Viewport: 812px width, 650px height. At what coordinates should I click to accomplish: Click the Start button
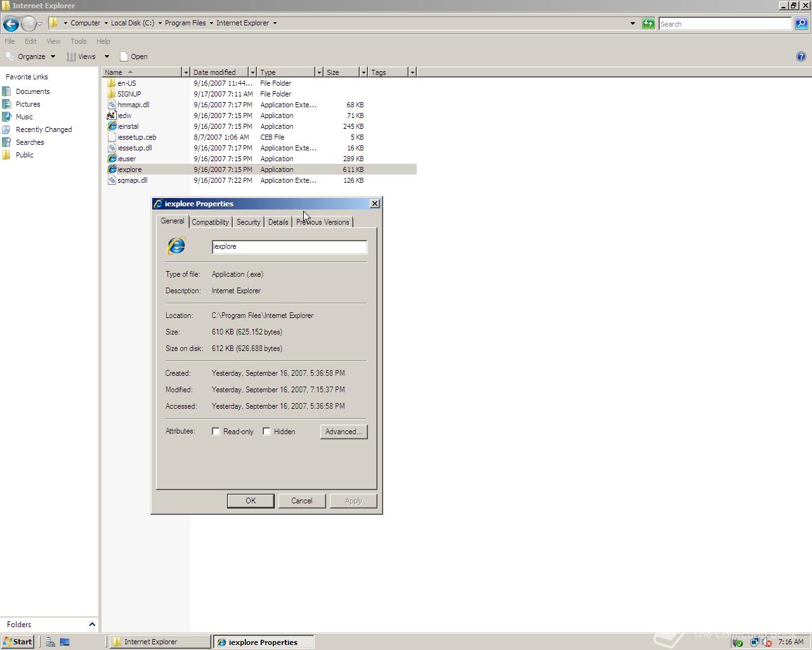click(x=17, y=642)
